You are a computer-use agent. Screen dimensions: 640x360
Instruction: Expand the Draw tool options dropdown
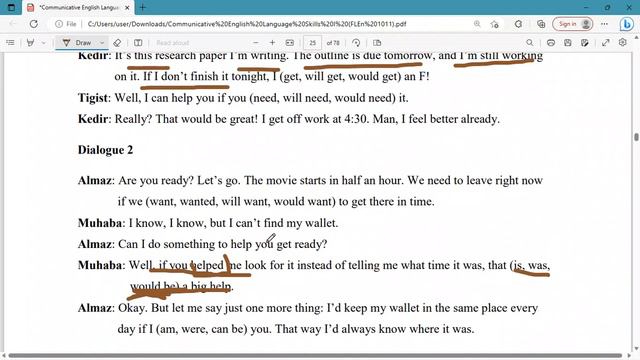point(102,42)
